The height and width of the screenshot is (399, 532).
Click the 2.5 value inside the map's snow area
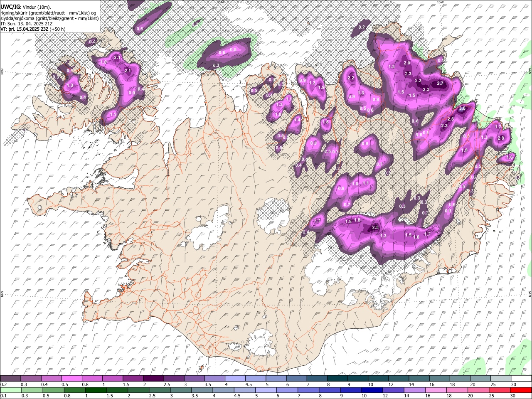(x=375, y=227)
